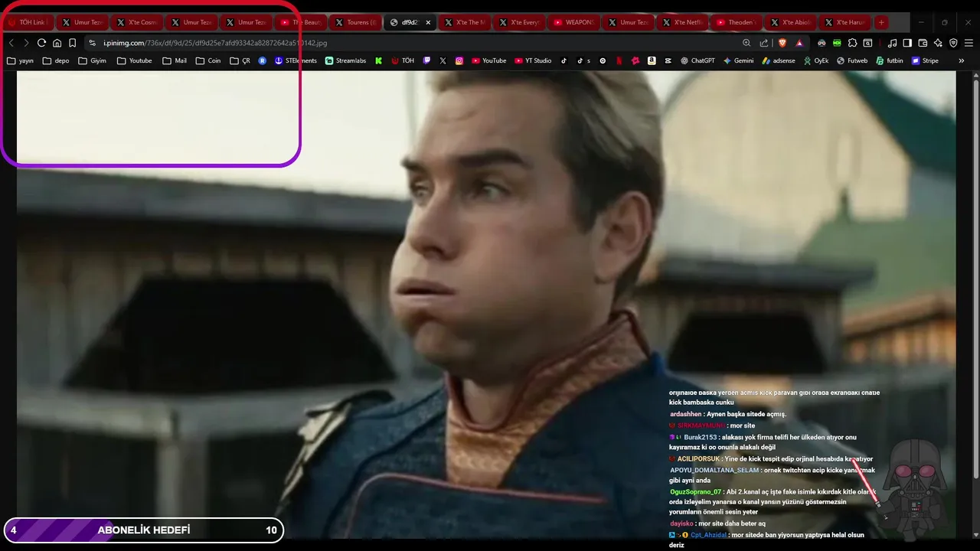980x551 pixels.
Task: Go forward with the forward arrow
Action: 26,43
